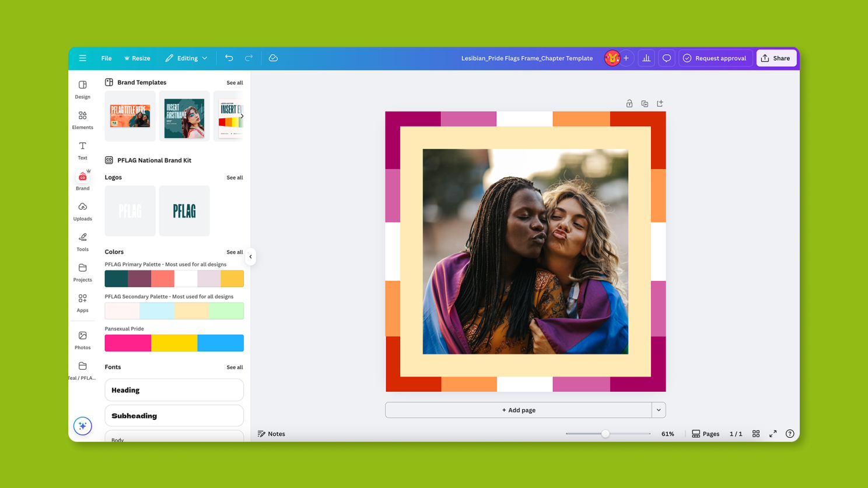The image size is (868, 488).
Task: Select the dark teal PFLAG logo thumbnail
Action: tap(184, 211)
